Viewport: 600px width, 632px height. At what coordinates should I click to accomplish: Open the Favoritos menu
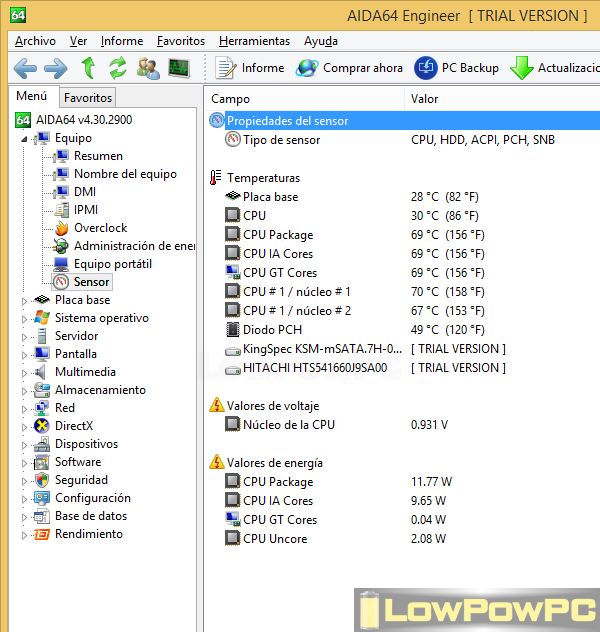coord(181,41)
